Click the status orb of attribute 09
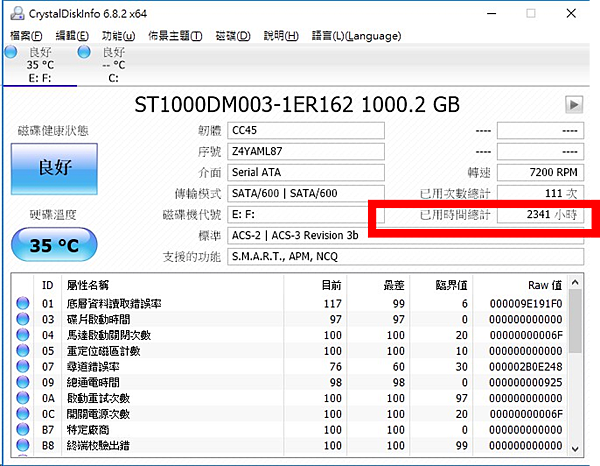 23,382
